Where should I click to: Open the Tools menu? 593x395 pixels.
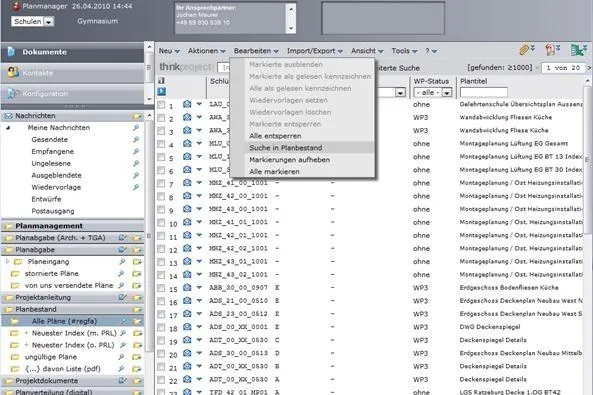tap(404, 51)
